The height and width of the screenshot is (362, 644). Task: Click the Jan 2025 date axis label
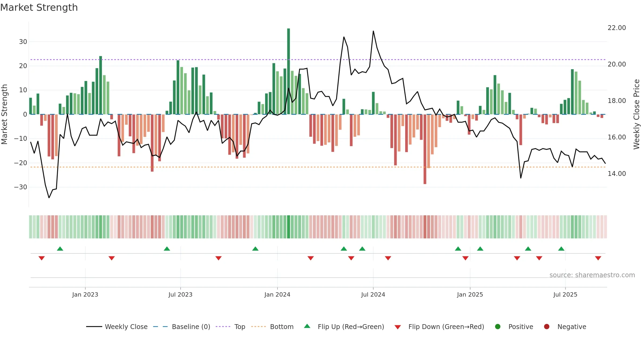pyautogui.click(x=470, y=295)
